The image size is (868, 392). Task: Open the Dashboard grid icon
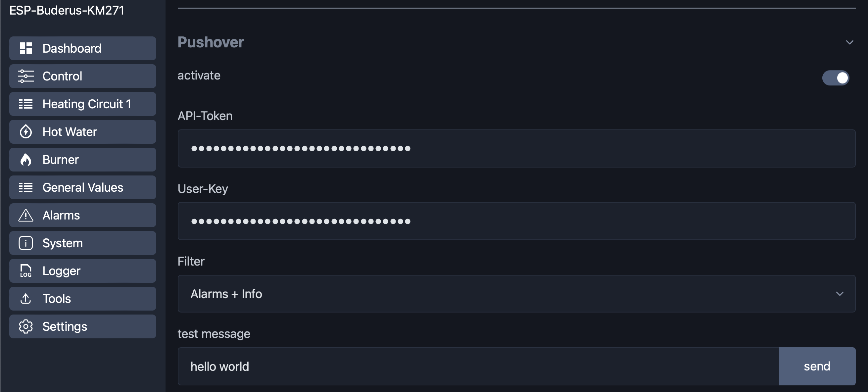click(x=25, y=48)
